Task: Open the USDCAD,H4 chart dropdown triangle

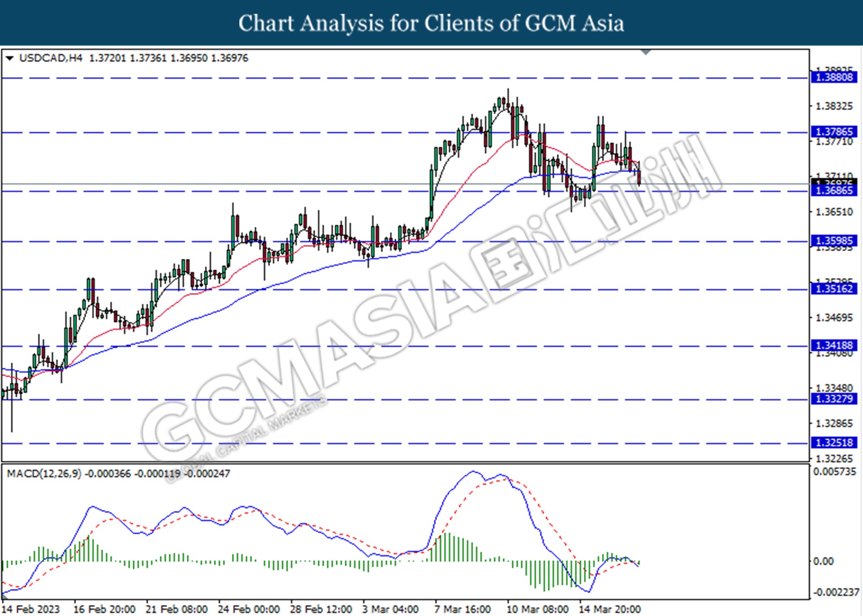Action: click(x=10, y=58)
